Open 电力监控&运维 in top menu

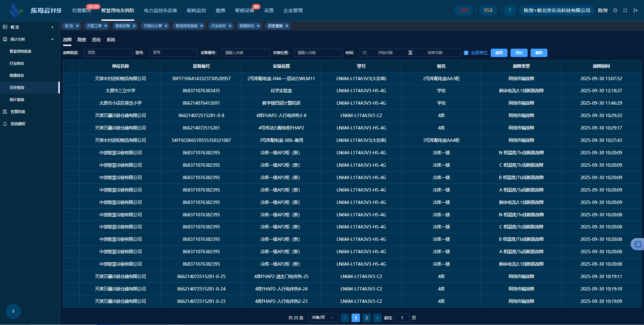click(x=160, y=10)
